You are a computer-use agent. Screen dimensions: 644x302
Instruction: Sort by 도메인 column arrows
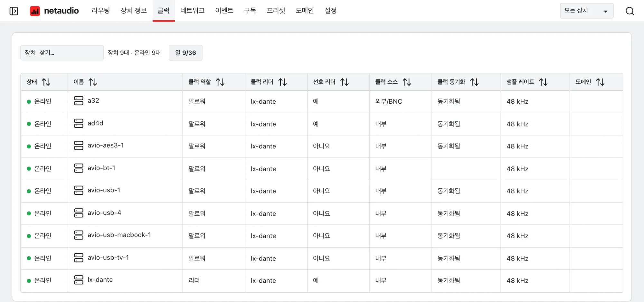(x=600, y=82)
